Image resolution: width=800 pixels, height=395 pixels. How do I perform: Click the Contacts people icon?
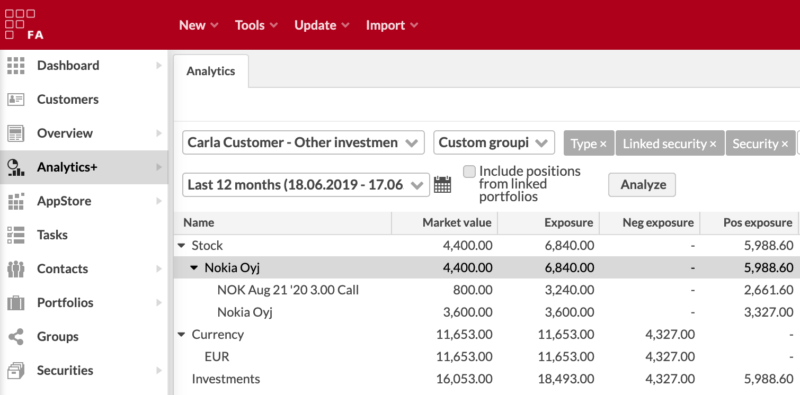point(16,269)
